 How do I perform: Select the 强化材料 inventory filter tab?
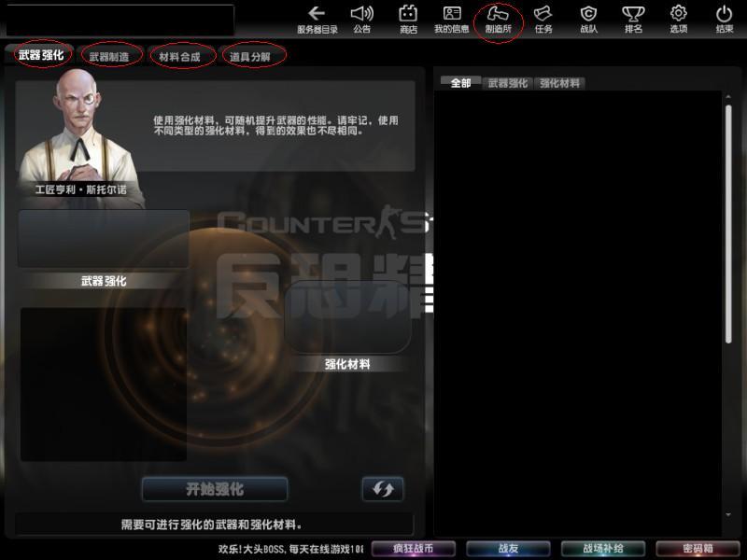[x=559, y=83]
